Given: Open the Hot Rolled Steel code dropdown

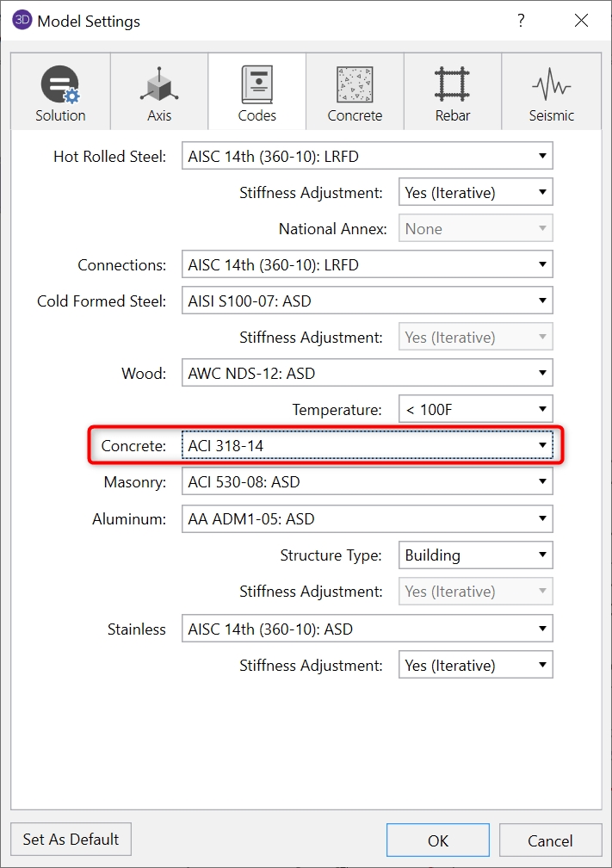Looking at the screenshot, I should [542, 155].
